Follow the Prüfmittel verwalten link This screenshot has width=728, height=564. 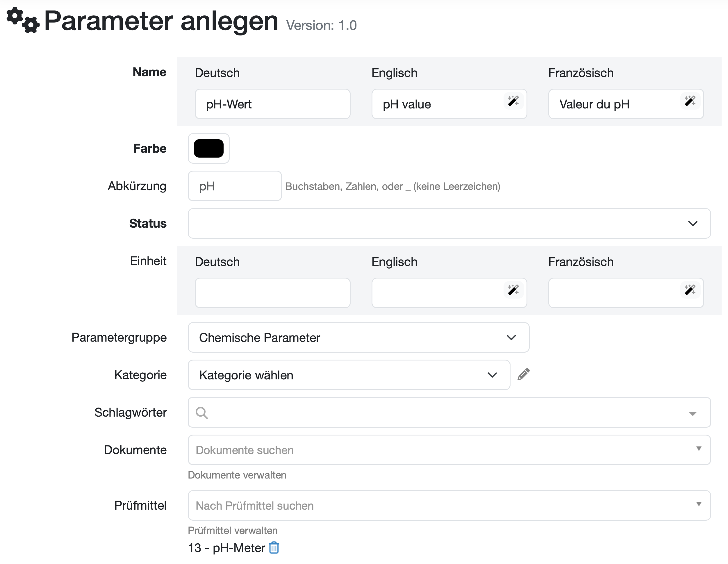[x=233, y=530]
